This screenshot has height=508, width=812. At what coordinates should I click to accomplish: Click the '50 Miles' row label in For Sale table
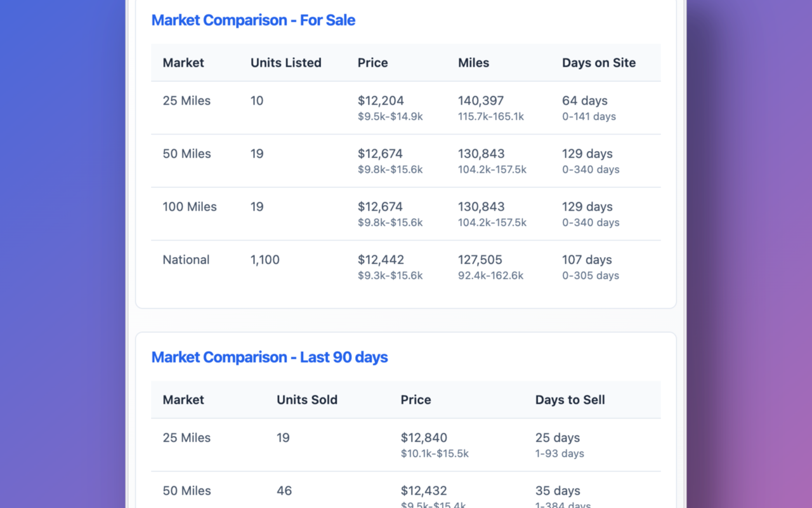(187, 154)
